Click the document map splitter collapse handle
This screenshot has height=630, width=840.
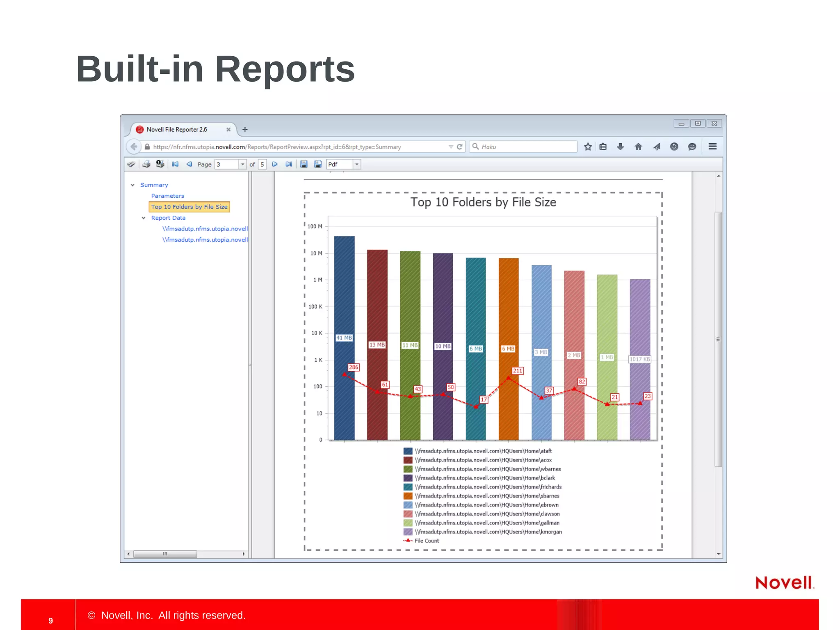tap(250, 365)
